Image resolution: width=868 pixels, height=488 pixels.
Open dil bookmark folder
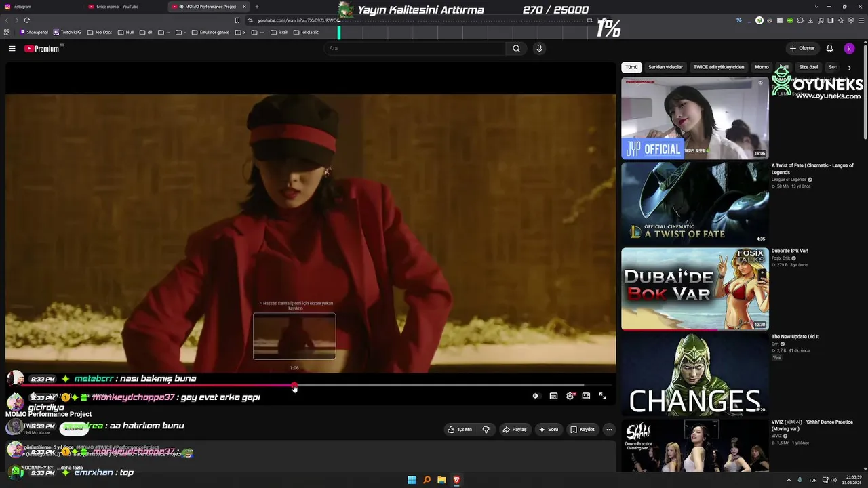146,32
